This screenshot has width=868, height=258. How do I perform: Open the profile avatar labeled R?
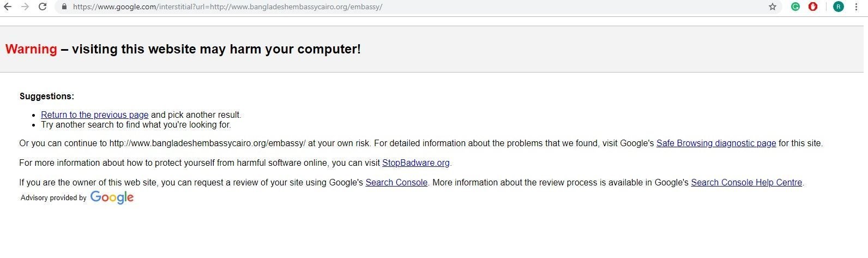[839, 7]
